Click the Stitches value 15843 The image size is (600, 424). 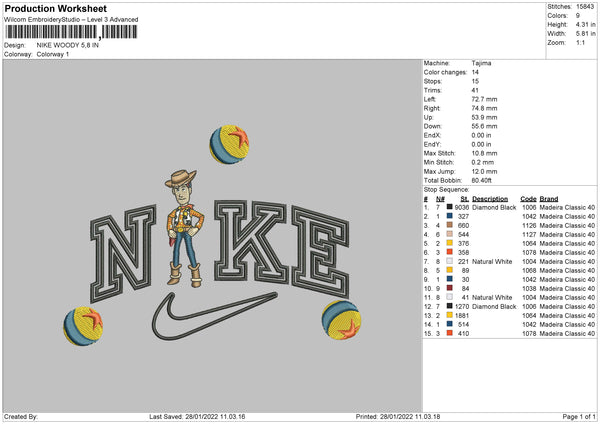(x=585, y=7)
